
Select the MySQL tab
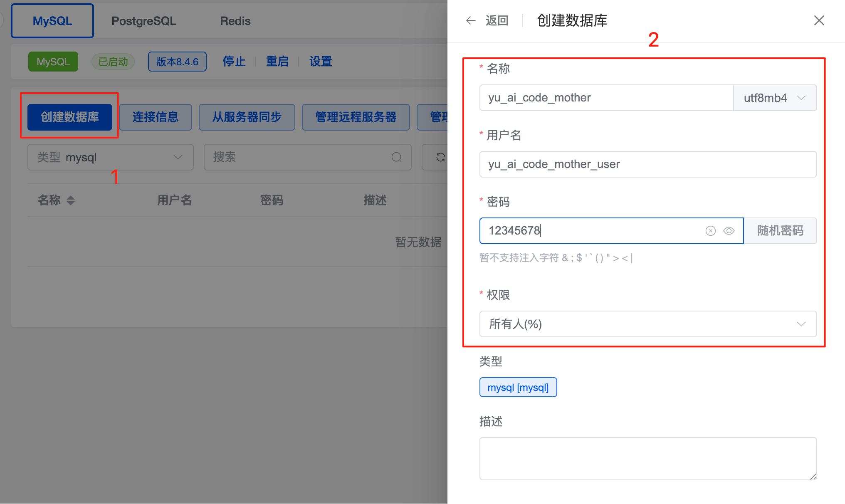pyautogui.click(x=52, y=21)
